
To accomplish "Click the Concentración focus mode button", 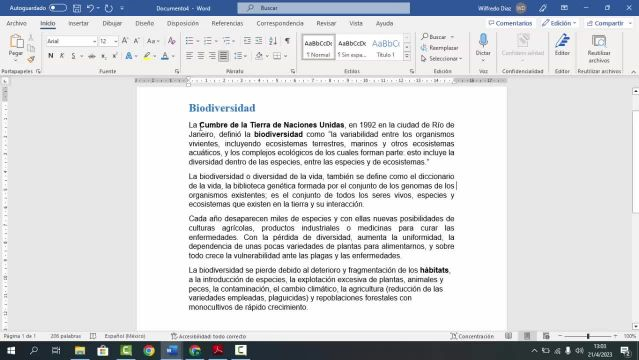I will [472, 336].
